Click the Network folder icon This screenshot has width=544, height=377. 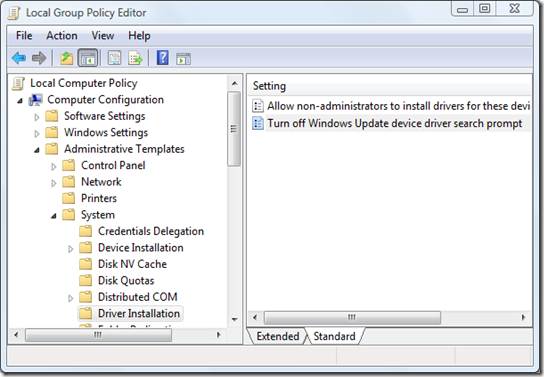[68, 182]
